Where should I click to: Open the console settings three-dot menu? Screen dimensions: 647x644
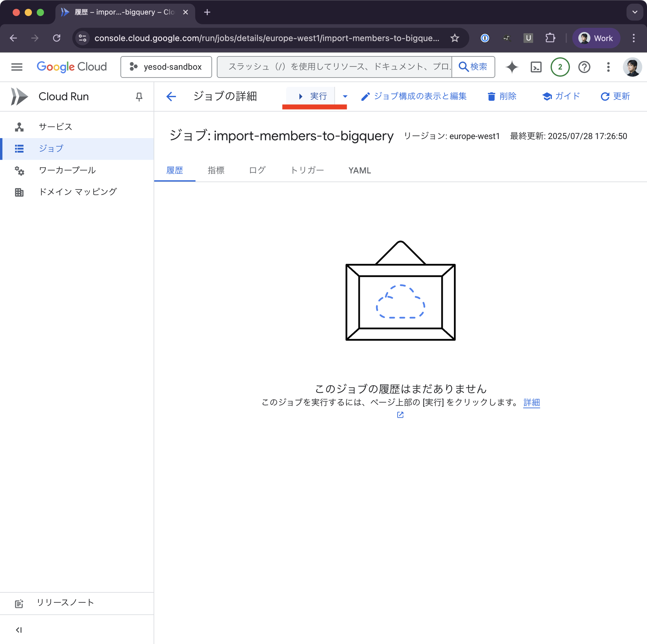pos(608,67)
